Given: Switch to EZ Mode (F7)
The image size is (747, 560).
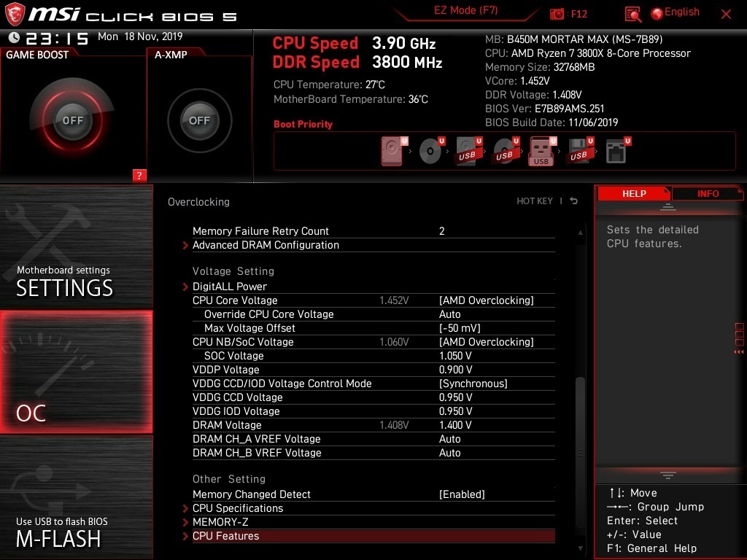Looking at the screenshot, I should [x=465, y=10].
